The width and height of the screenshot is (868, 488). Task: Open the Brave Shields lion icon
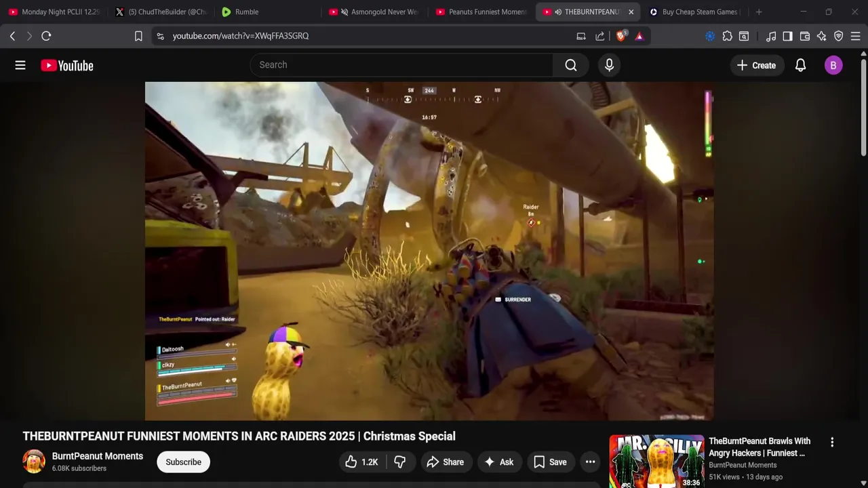[620, 36]
